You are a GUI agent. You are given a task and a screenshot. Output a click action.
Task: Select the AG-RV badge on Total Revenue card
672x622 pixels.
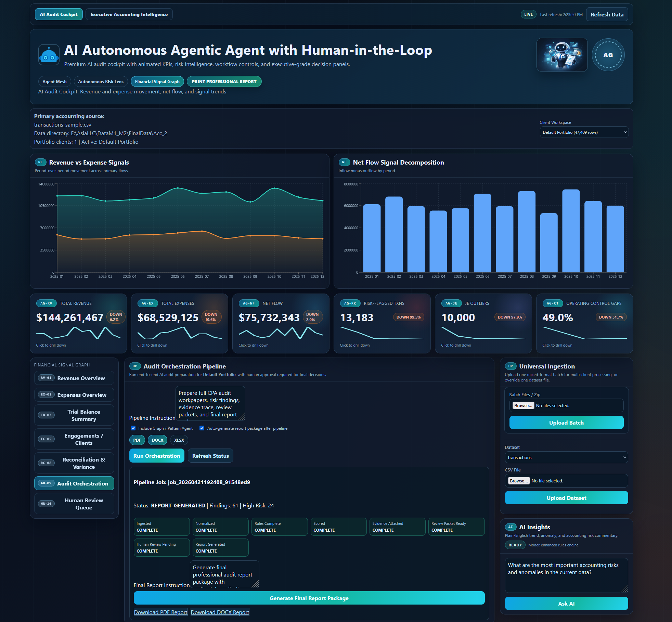pyautogui.click(x=47, y=303)
